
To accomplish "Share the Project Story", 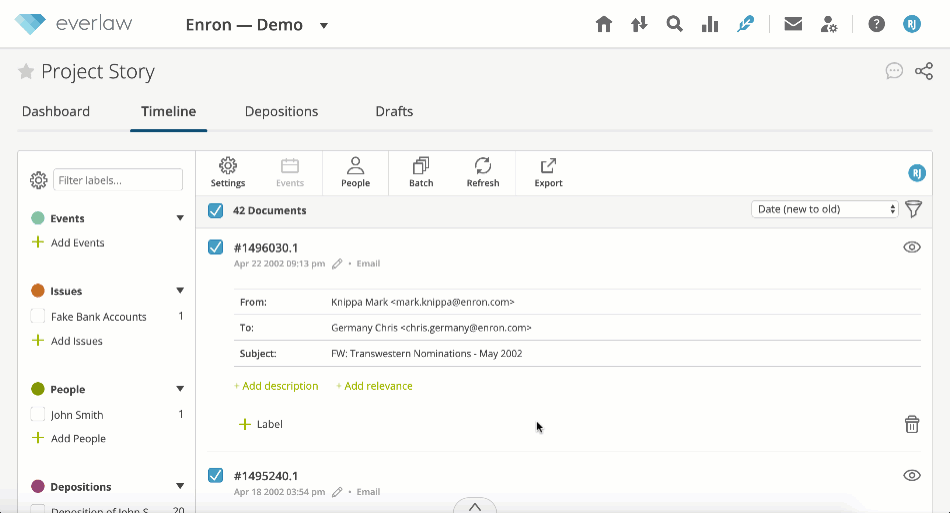I will 924,71.
